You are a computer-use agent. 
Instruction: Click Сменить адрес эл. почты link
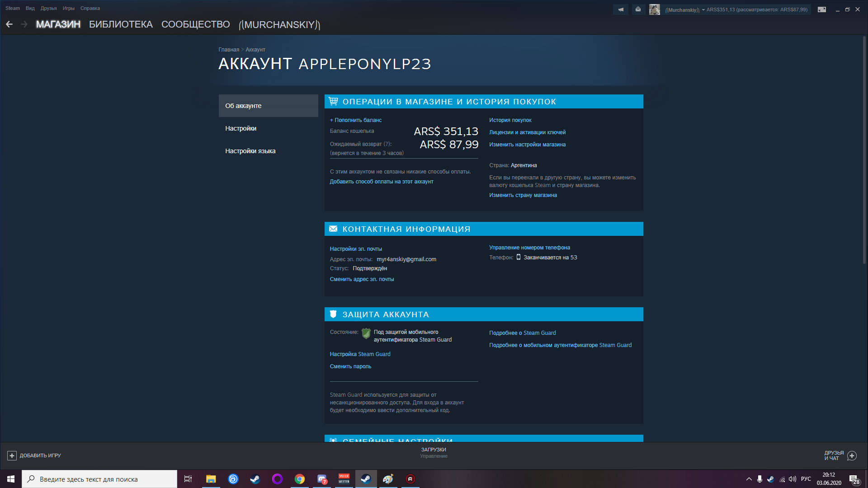coord(362,279)
